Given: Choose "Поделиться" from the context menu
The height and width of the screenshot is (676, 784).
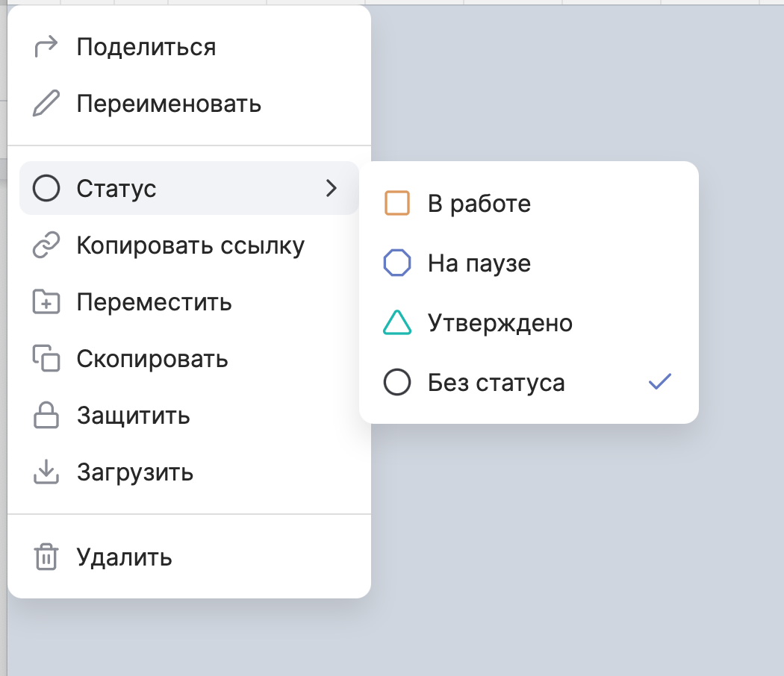Looking at the screenshot, I should 146,47.
